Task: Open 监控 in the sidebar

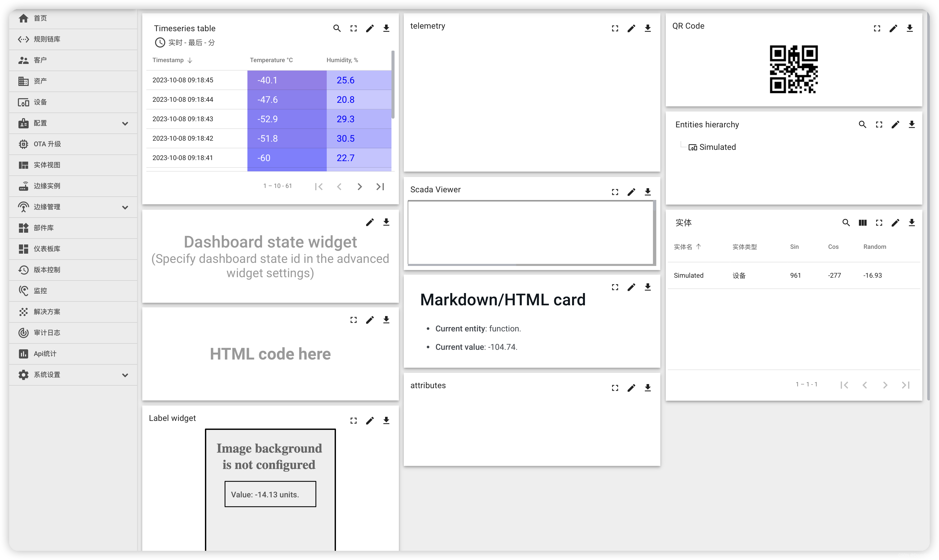Action: click(x=73, y=291)
